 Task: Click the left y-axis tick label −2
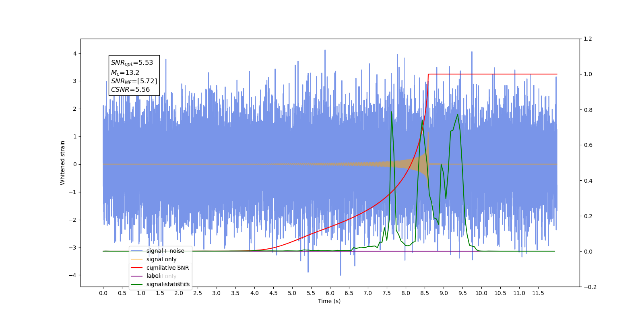click(x=72, y=220)
